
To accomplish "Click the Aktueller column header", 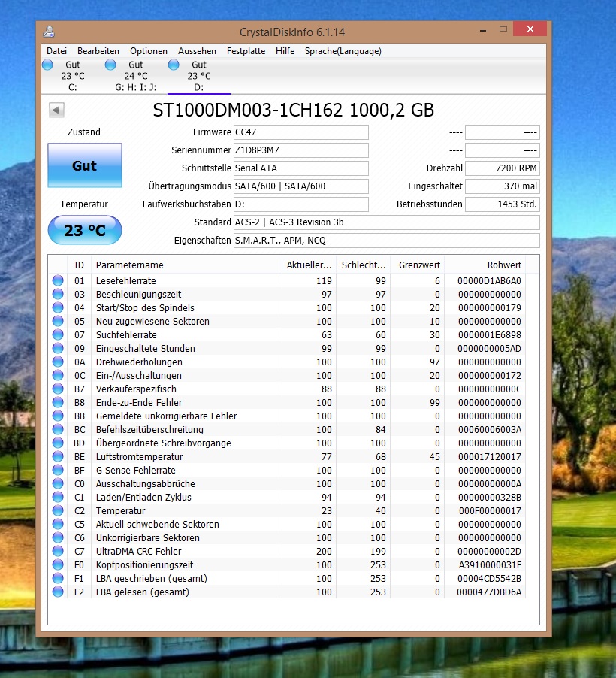I will [309, 265].
